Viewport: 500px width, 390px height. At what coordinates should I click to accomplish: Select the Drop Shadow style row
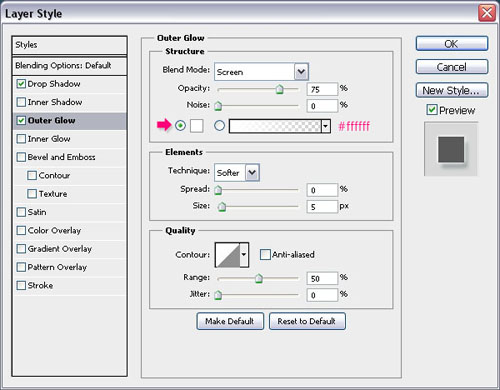click(x=69, y=84)
